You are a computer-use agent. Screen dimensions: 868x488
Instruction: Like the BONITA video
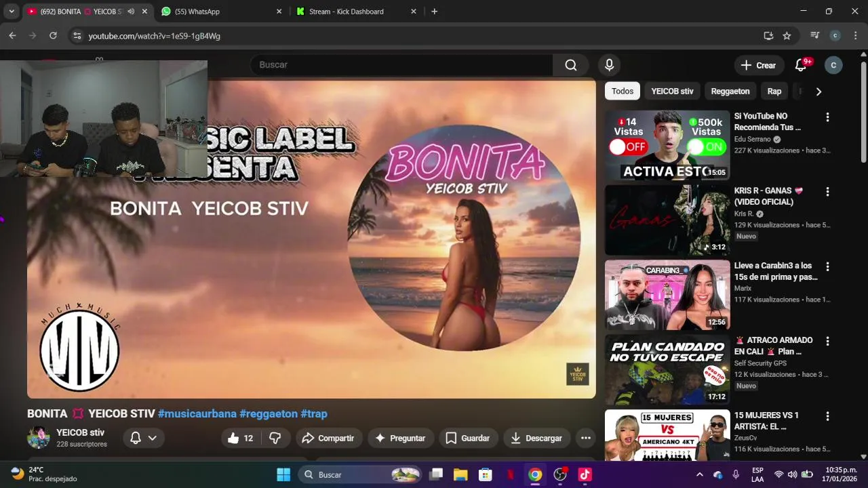[242, 439]
